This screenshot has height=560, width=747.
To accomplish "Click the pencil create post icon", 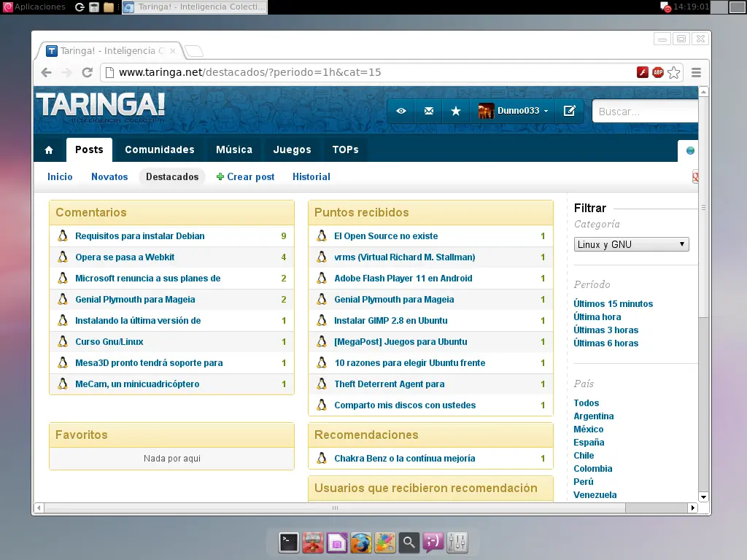I will point(569,111).
